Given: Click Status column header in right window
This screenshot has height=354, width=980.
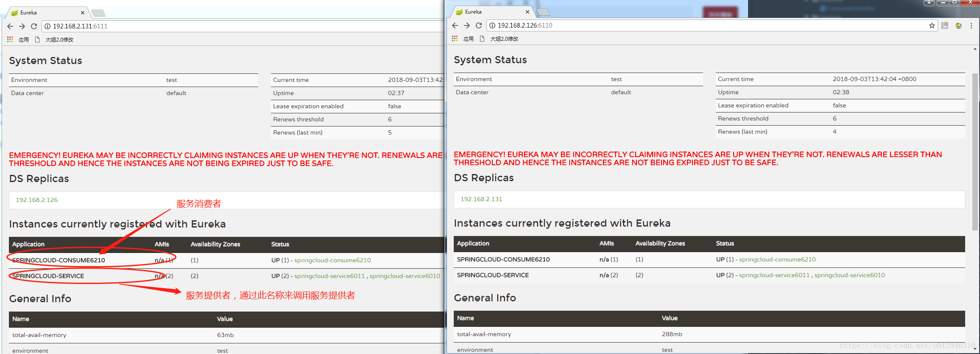Looking at the screenshot, I should point(725,243).
